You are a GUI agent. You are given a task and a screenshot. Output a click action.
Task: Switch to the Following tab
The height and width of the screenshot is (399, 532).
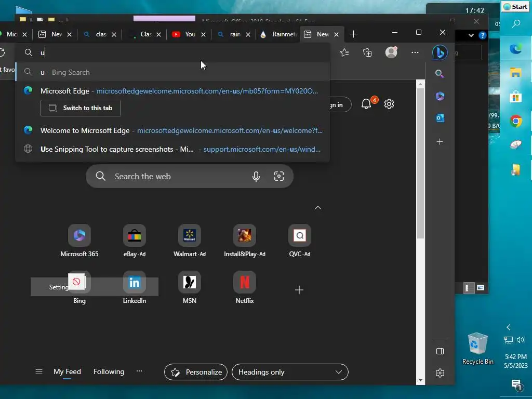109,372
